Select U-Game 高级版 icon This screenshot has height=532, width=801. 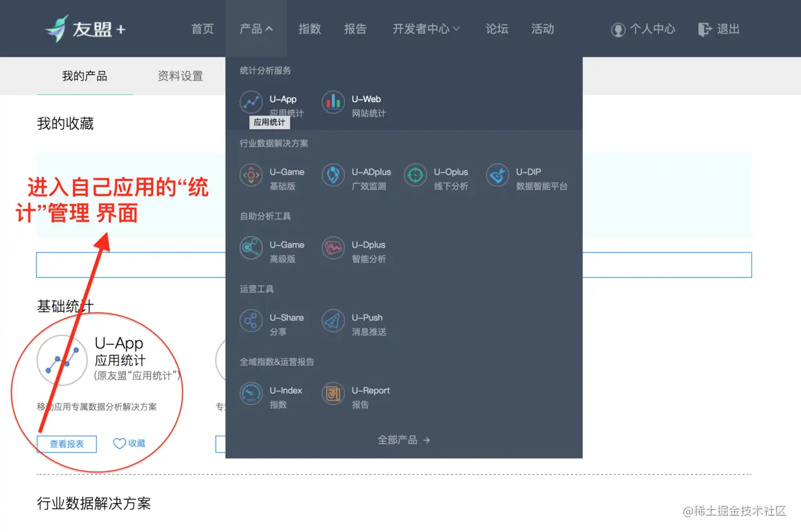coord(251,248)
